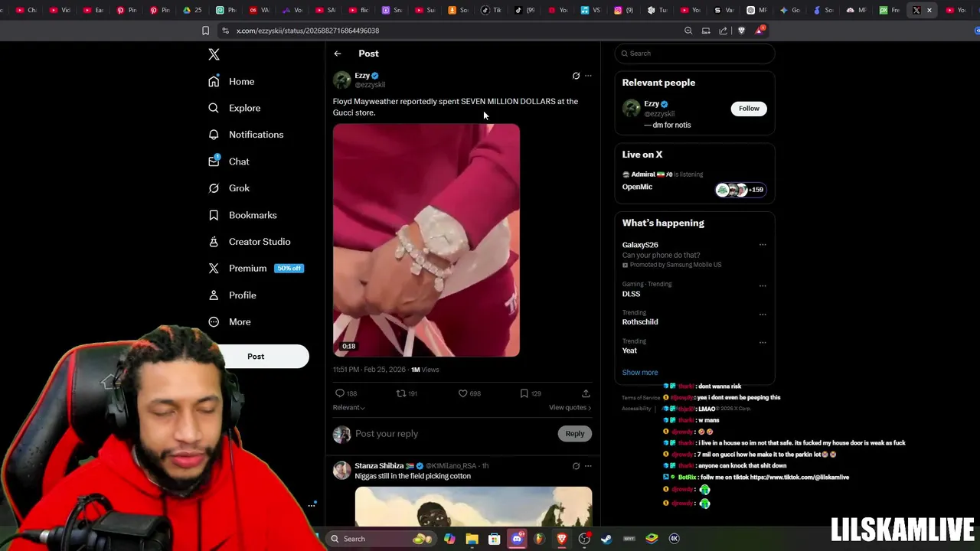Open the X logo home icon
This screenshot has height=551, width=980.
(214, 54)
